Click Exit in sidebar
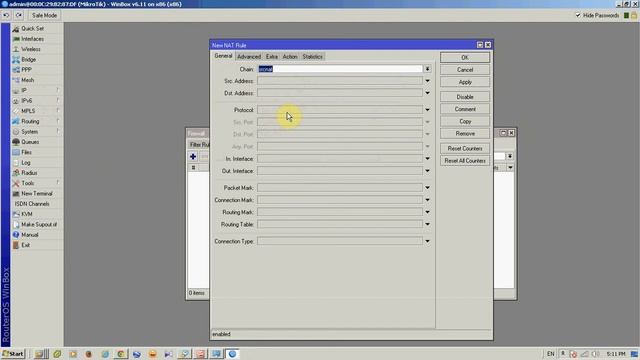The width and height of the screenshot is (640, 360). (26, 245)
